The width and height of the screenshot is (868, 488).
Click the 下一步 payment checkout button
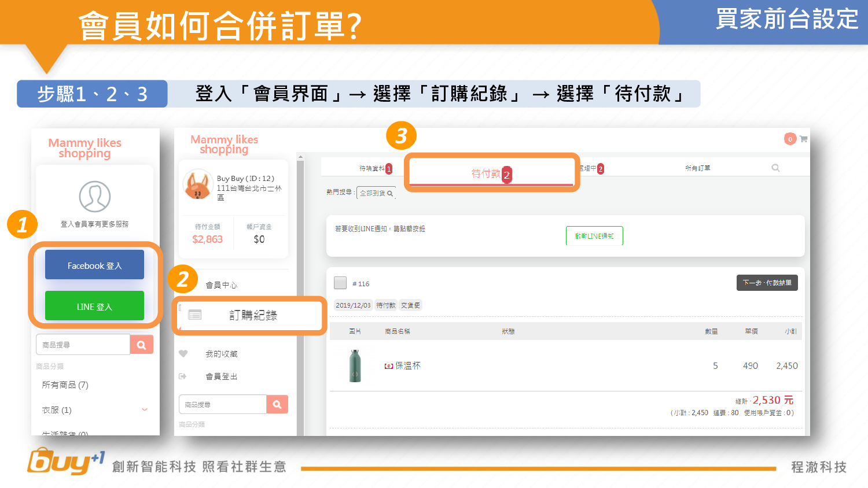(767, 283)
